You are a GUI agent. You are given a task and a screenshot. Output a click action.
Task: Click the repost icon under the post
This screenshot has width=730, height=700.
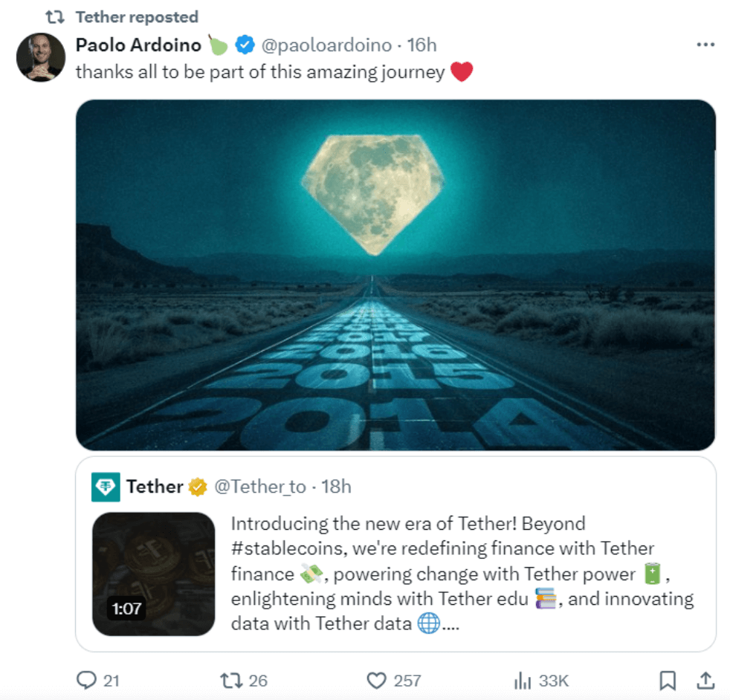pyautogui.click(x=230, y=680)
